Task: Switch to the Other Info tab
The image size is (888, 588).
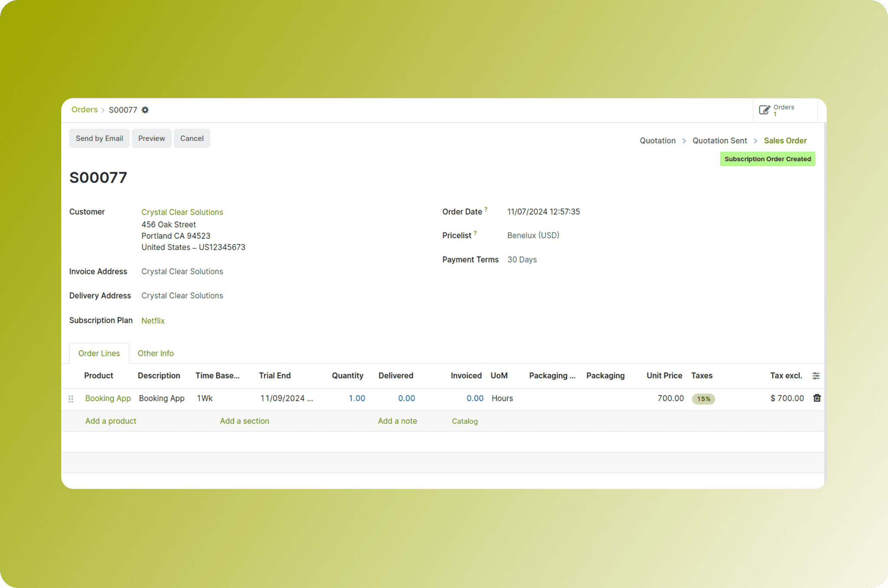Action: tap(156, 353)
